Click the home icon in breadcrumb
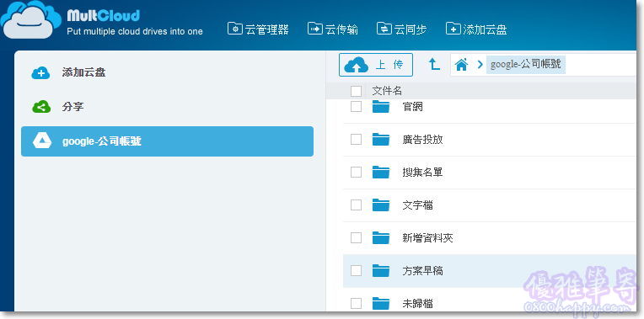The image size is (644, 319). [462, 64]
